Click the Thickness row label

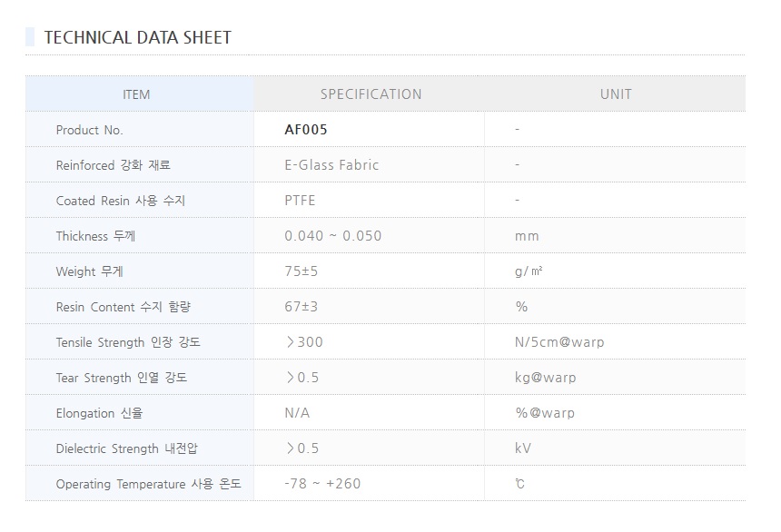[95, 236]
